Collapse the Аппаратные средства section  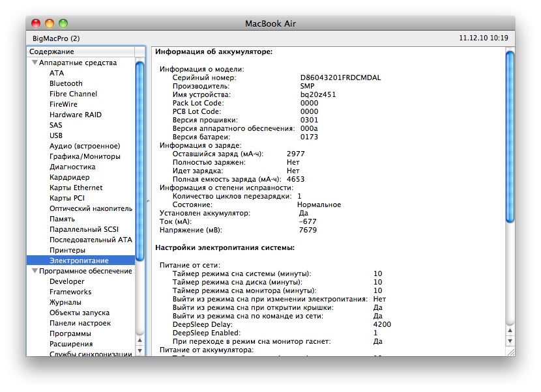pos(35,63)
